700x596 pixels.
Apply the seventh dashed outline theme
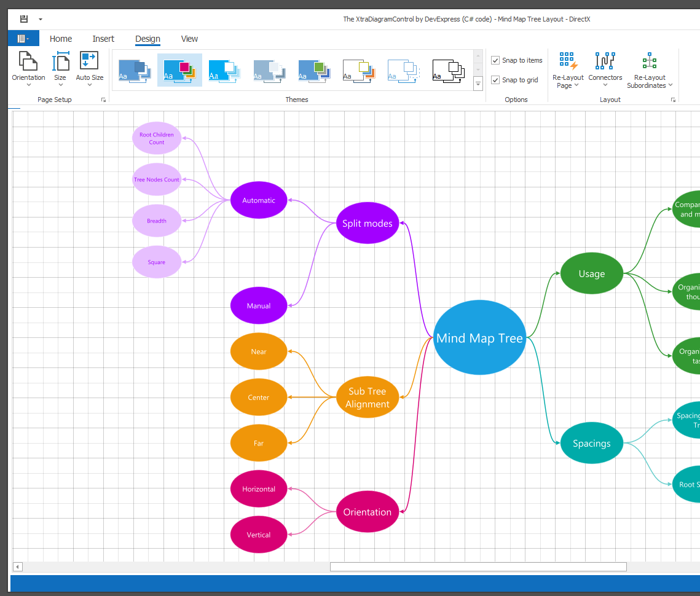pyautogui.click(x=404, y=71)
